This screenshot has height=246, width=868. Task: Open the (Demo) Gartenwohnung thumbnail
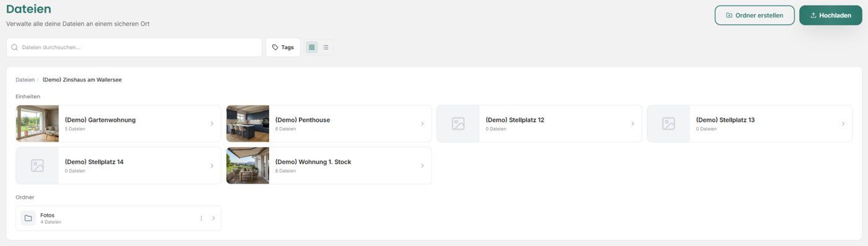coord(37,124)
